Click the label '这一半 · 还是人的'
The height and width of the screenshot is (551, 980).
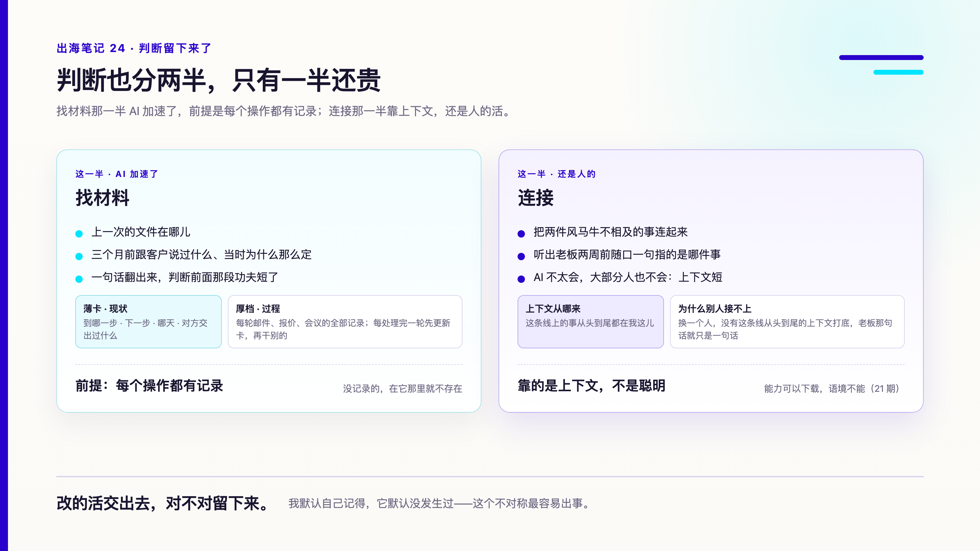tap(556, 174)
